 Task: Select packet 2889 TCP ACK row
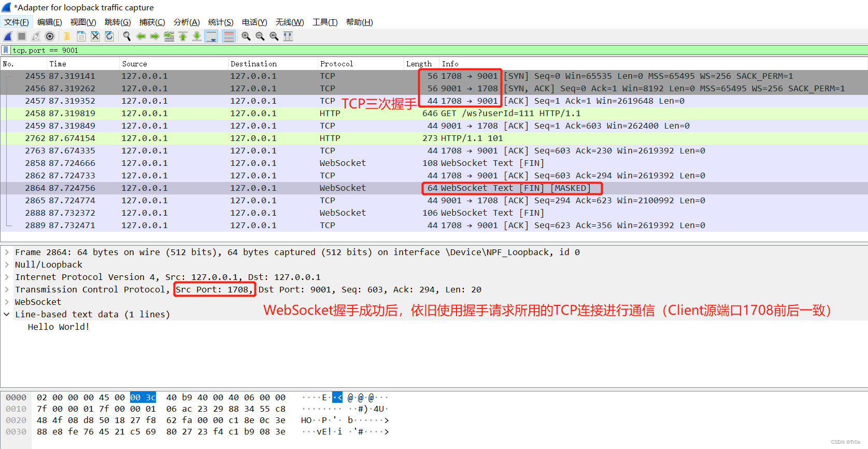434,225
